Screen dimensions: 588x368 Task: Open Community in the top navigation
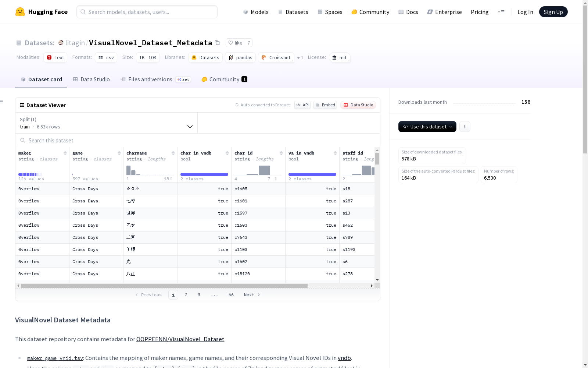370,12
